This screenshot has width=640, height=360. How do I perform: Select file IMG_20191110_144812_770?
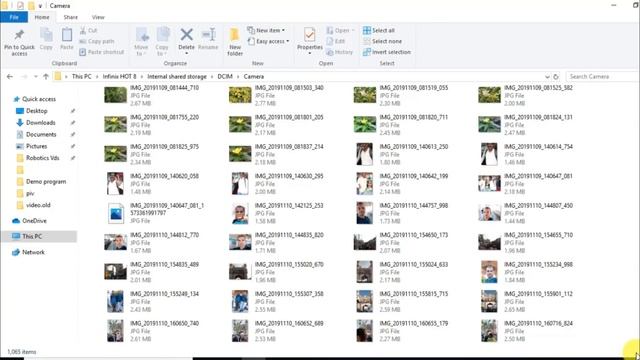(x=152, y=242)
